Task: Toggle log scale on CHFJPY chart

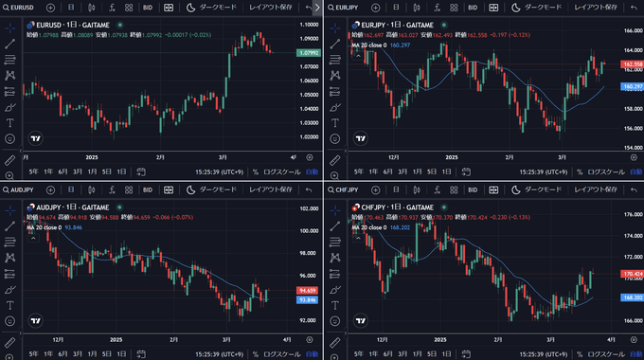Action: 606,353
